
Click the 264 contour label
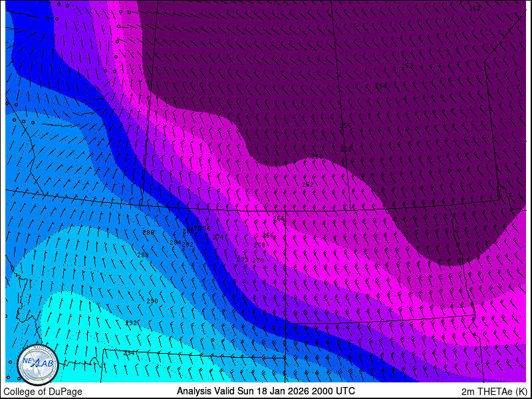[x=279, y=219]
